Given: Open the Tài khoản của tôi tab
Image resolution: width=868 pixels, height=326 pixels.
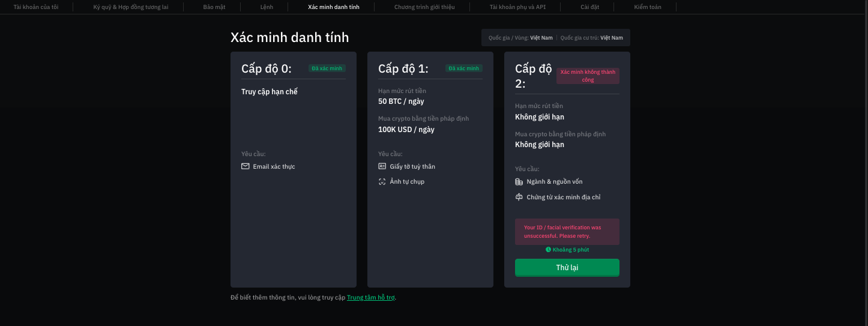Looking at the screenshot, I should pos(36,7).
